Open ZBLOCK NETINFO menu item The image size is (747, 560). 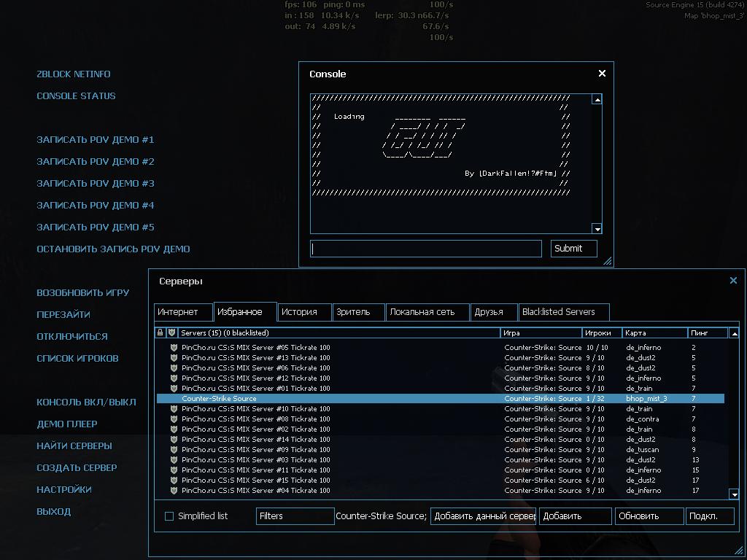(74, 74)
